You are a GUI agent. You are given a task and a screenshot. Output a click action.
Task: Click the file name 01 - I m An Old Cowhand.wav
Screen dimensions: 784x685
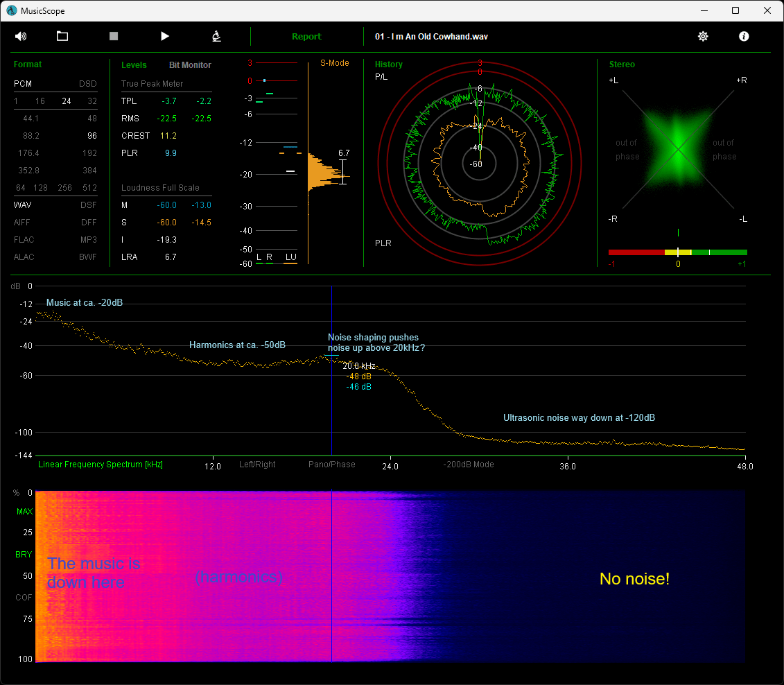[431, 37]
